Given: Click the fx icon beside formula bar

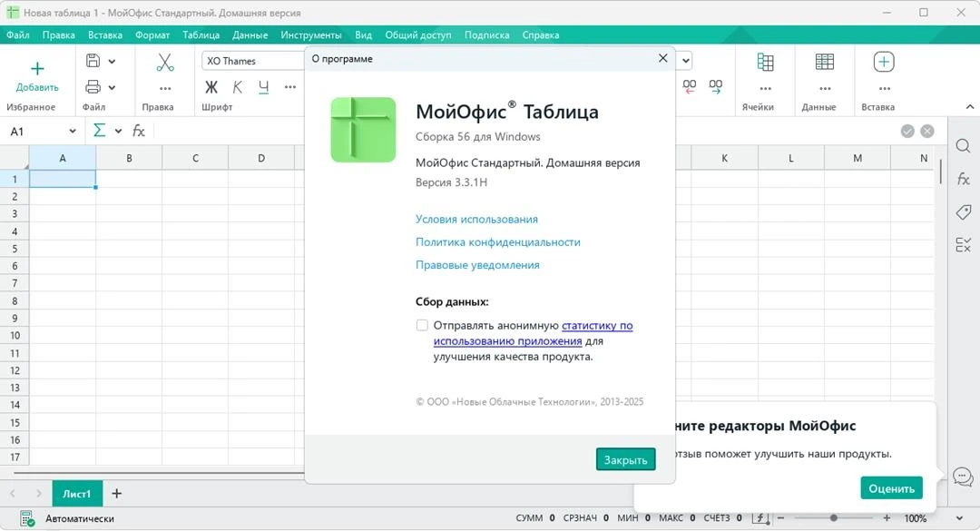Looking at the screenshot, I should 139,131.
